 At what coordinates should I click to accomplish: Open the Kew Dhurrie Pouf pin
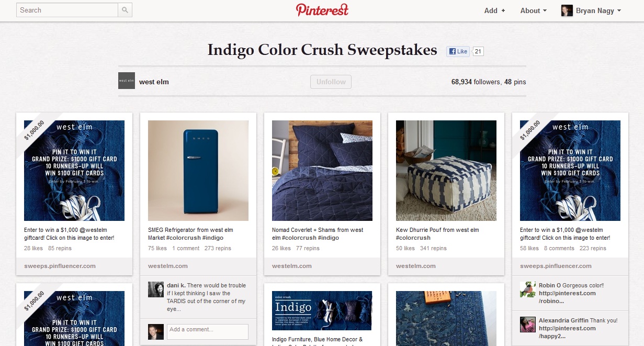446,171
